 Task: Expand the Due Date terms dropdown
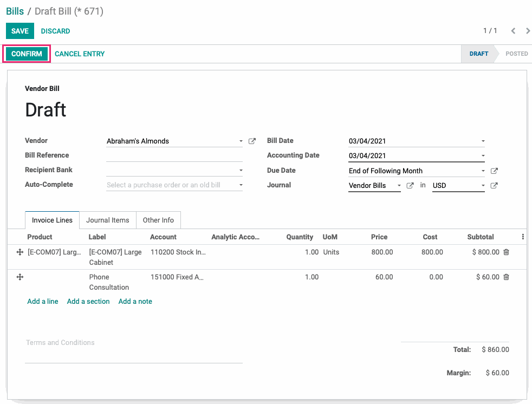483,171
